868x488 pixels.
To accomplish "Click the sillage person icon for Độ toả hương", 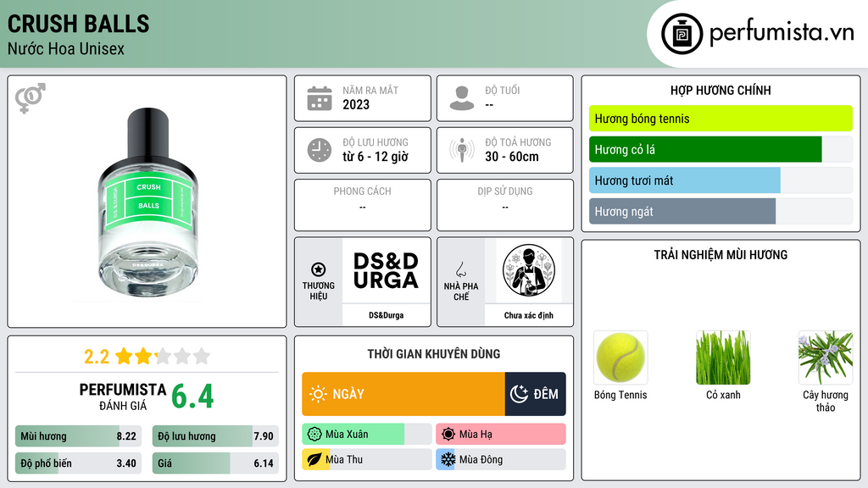I will (x=462, y=150).
